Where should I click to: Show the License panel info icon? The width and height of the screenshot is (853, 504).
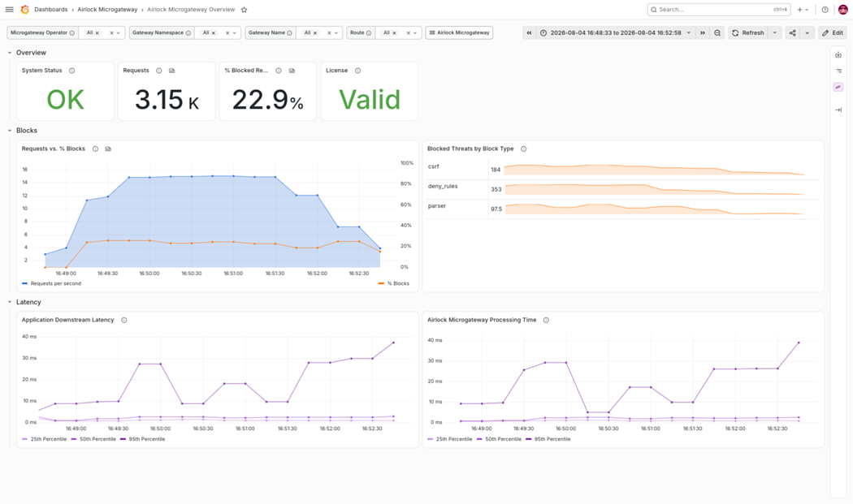tap(358, 71)
